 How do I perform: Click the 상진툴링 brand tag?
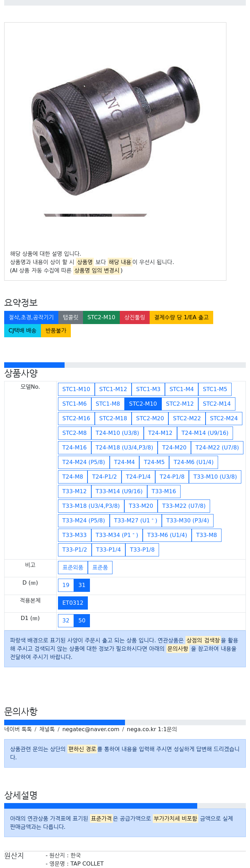(x=135, y=317)
